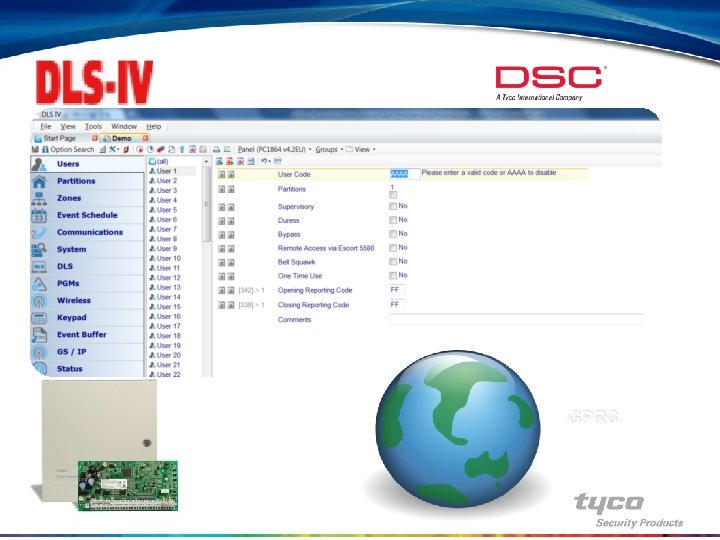Viewport: 720px width, 540px height.
Task: Open the Tools menu
Action: (93, 126)
